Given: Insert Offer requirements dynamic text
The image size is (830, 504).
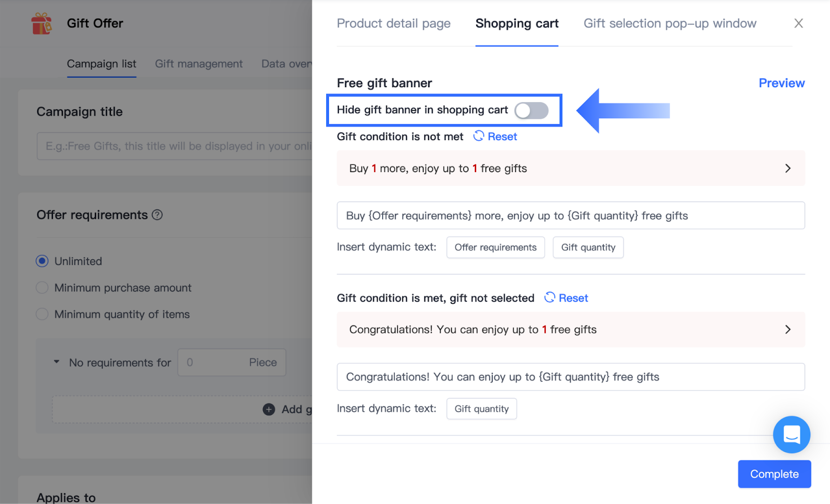Looking at the screenshot, I should (x=495, y=247).
